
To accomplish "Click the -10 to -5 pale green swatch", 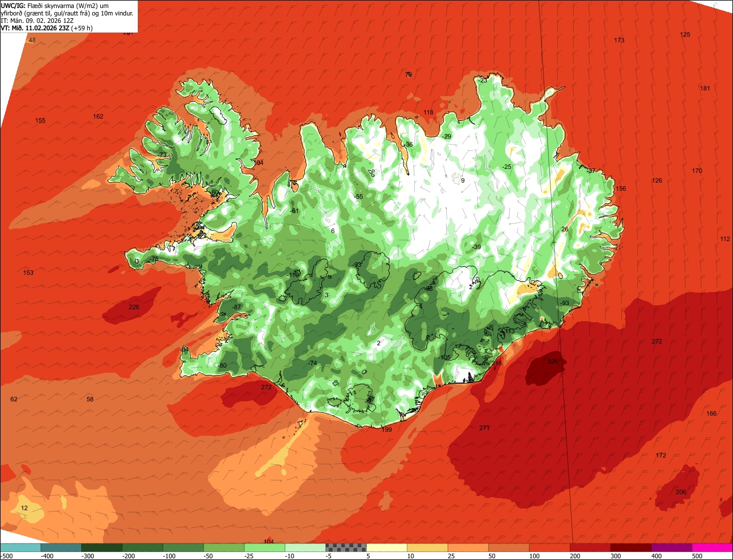I will [305, 547].
